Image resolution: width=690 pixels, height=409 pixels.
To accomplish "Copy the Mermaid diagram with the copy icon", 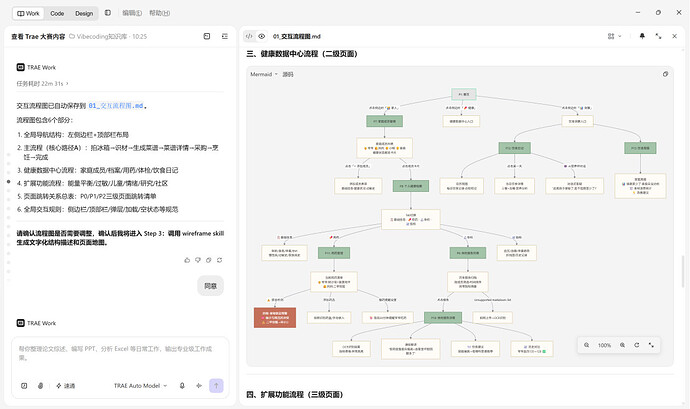I will tap(665, 74).
